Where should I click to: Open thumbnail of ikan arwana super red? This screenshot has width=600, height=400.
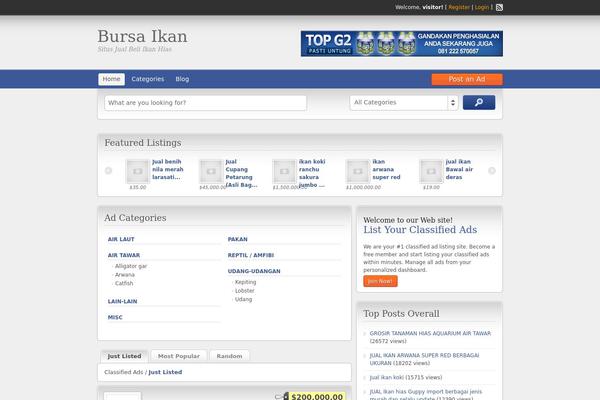[x=358, y=171]
